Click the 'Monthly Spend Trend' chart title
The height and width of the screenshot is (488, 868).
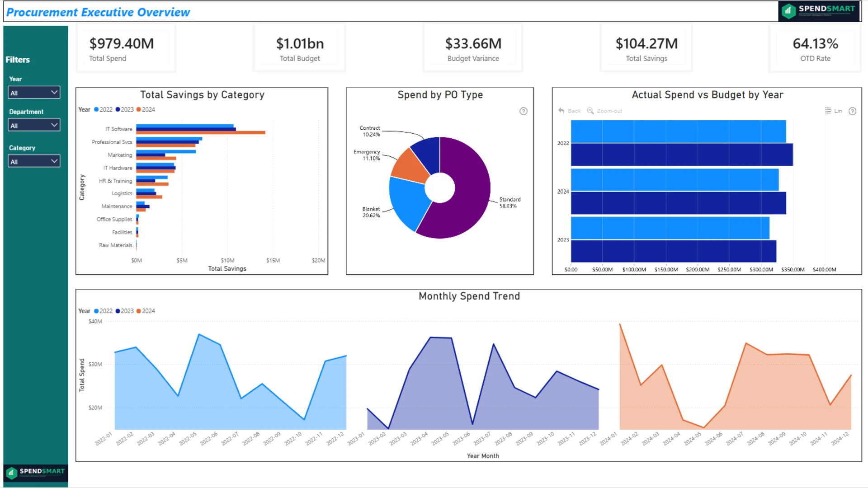(469, 296)
